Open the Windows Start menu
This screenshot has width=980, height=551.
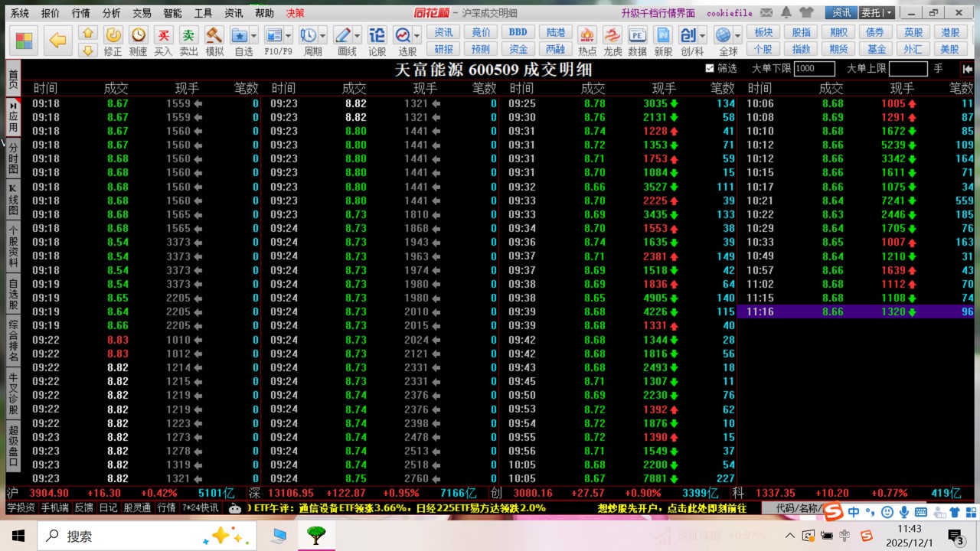(x=18, y=536)
